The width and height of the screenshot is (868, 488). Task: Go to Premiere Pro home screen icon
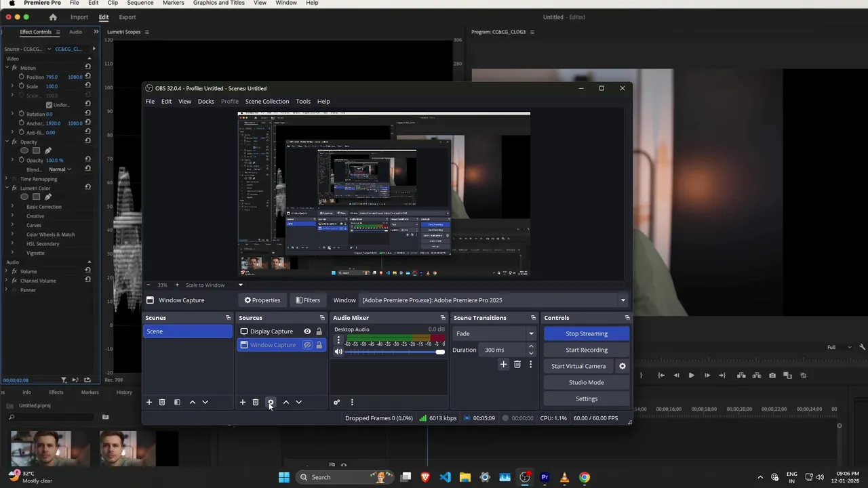[x=53, y=17]
